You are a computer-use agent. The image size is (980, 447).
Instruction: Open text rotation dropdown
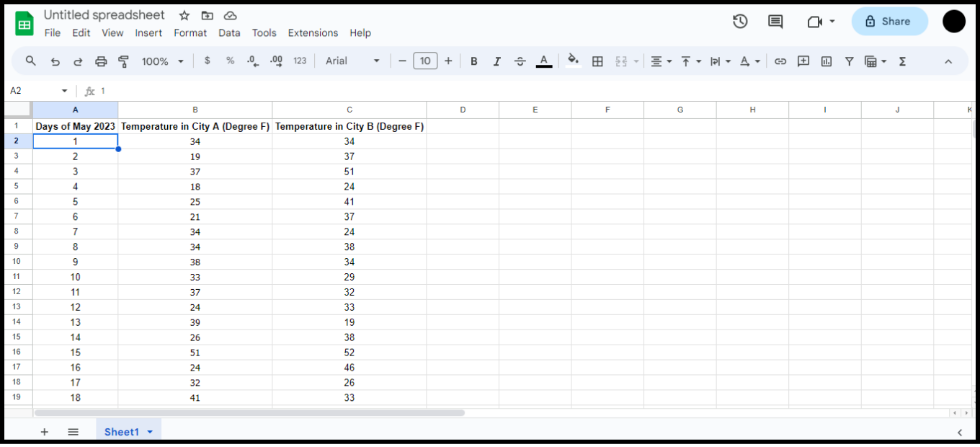(750, 61)
